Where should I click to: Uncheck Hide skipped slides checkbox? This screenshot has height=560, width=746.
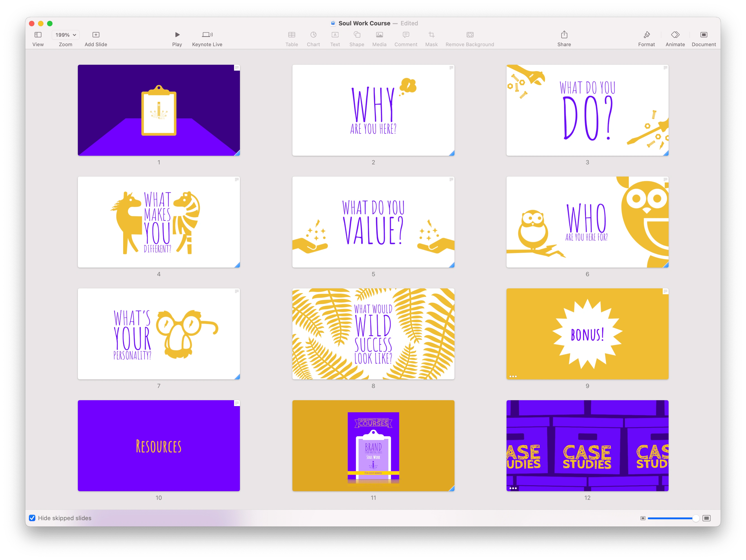pos(32,518)
